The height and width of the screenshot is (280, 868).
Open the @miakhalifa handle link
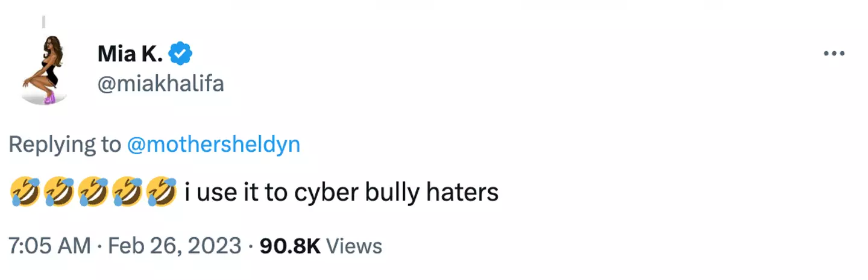(160, 84)
